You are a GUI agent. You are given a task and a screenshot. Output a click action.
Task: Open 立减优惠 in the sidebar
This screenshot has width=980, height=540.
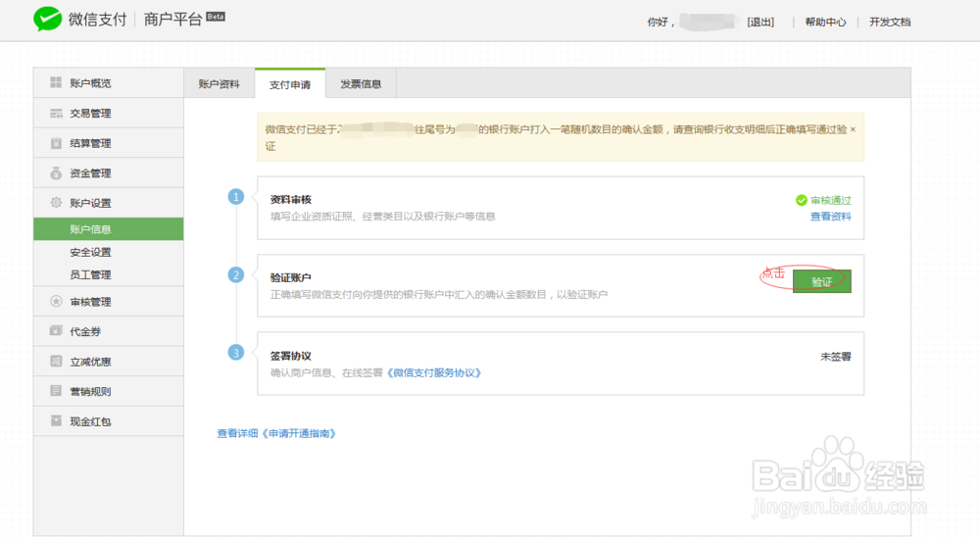pos(108,362)
